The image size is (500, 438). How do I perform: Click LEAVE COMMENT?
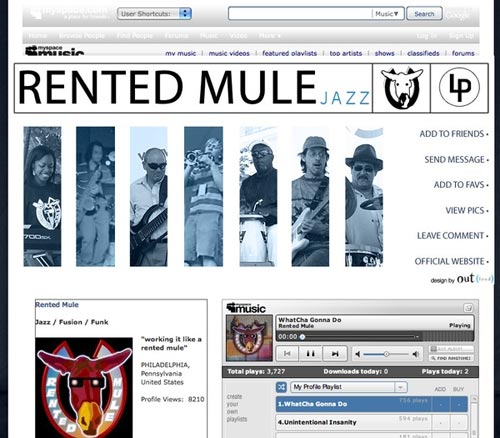452,236
